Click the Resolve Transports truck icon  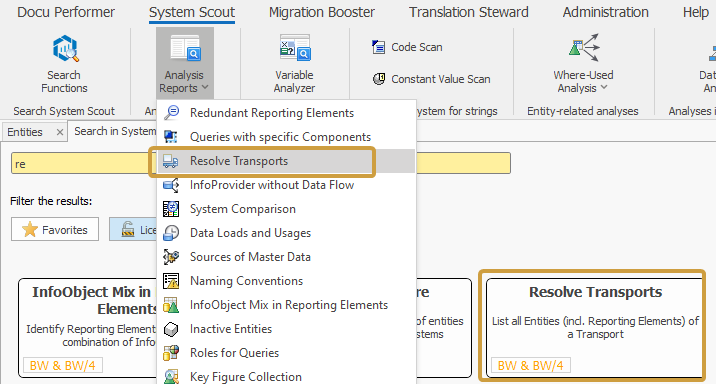tap(170, 161)
